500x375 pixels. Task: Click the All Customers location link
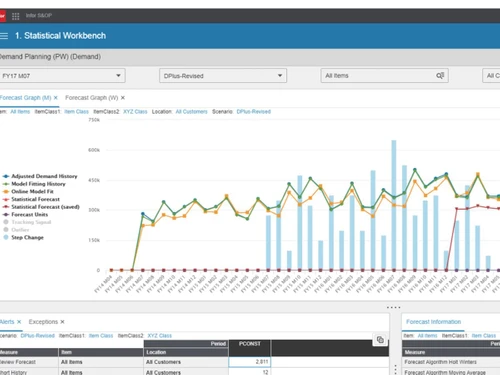pyautogui.click(x=191, y=112)
